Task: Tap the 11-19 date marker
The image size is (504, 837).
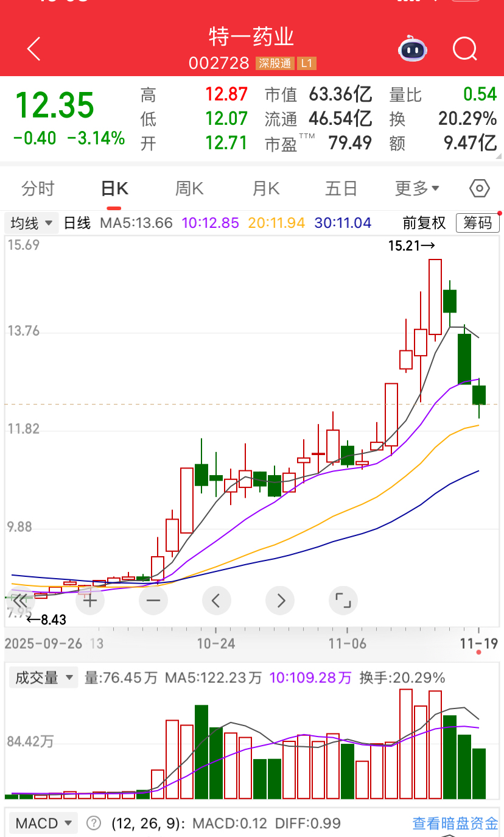Action: point(478,644)
